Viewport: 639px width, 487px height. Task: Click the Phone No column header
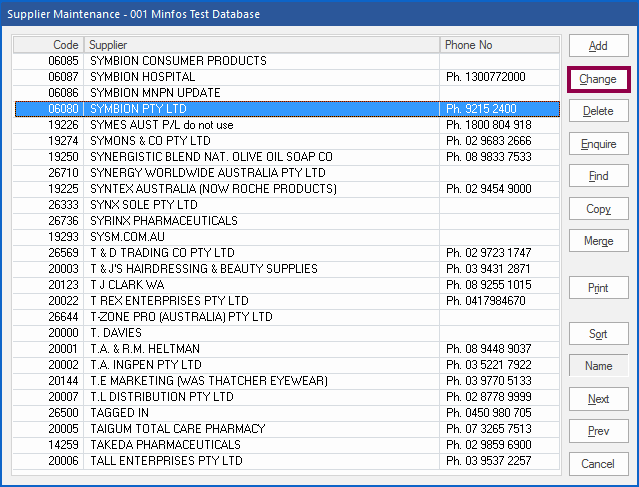click(x=500, y=45)
